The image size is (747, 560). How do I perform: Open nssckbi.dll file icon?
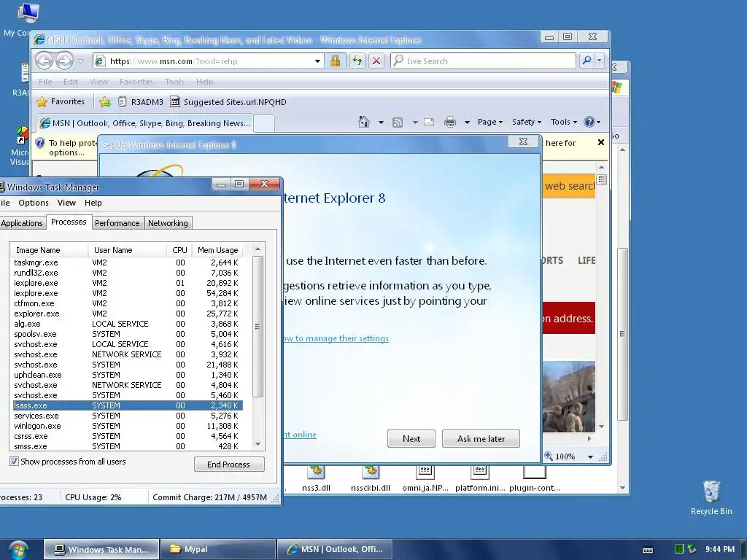coord(370,480)
